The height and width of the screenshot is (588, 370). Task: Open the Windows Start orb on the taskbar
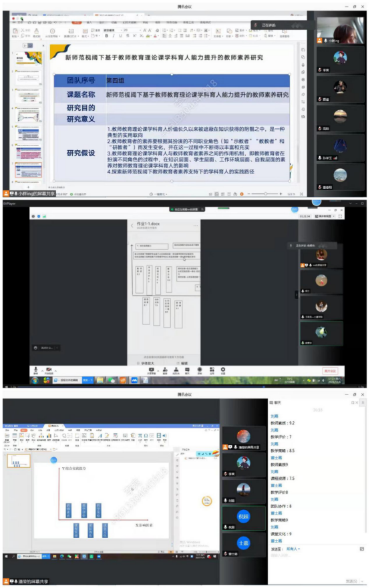coord(35,380)
